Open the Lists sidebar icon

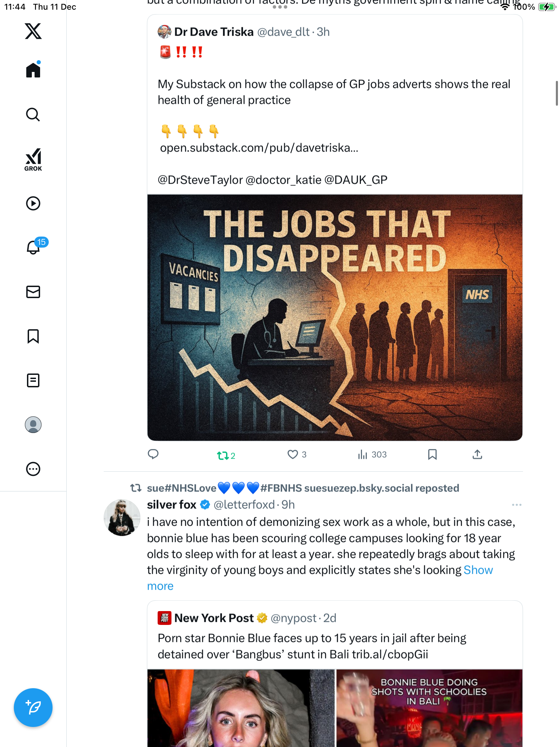tap(33, 380)
